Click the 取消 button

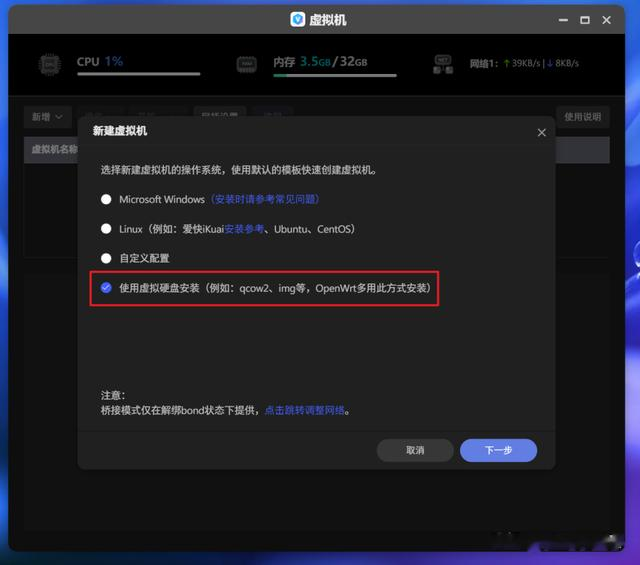(415, 450)
